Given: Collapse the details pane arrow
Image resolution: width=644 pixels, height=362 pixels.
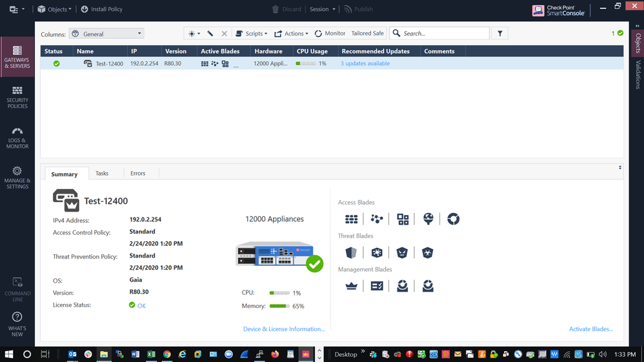Looking at the screenshot, I should 619,168.
